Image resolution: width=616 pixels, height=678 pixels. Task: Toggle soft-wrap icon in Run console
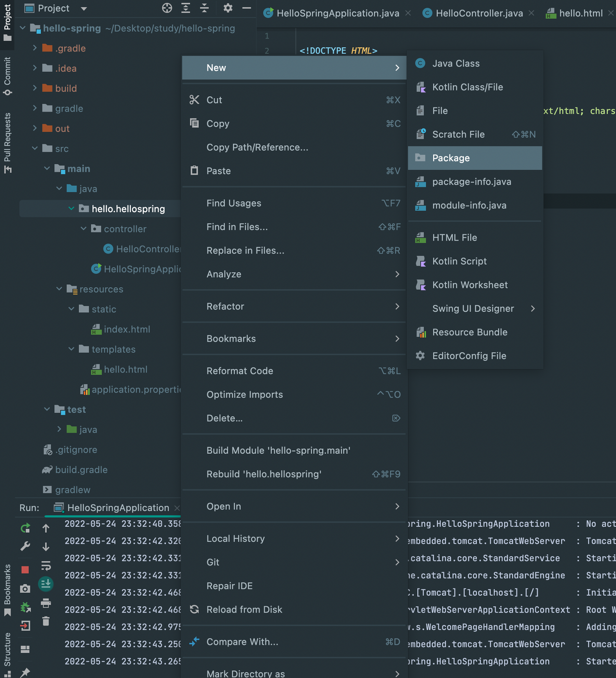(46, 565)
